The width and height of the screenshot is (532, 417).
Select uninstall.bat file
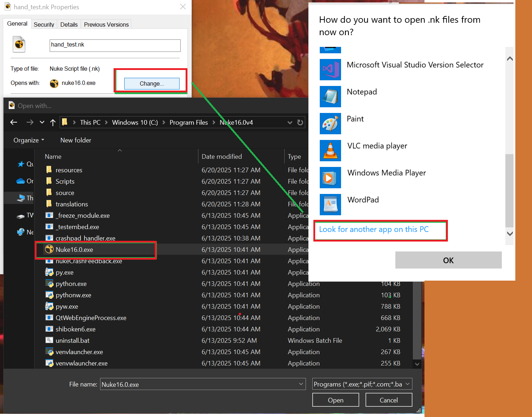(72, 341)
